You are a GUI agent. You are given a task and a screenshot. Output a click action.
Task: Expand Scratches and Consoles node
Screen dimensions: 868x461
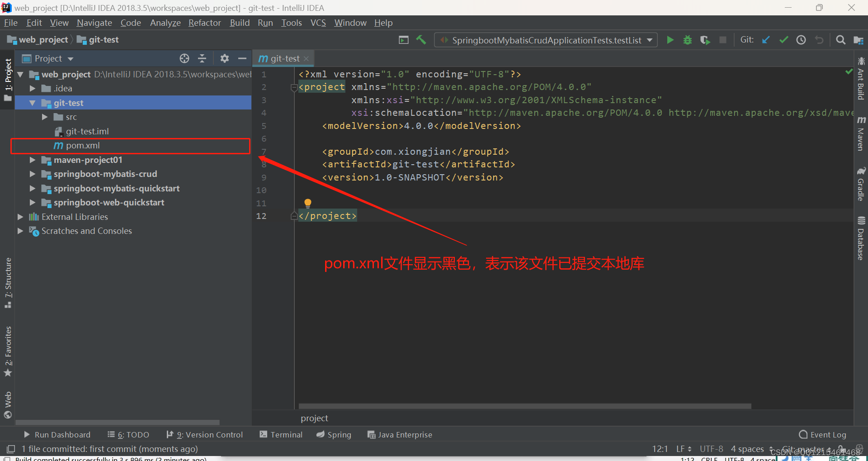tap(20, 231)
